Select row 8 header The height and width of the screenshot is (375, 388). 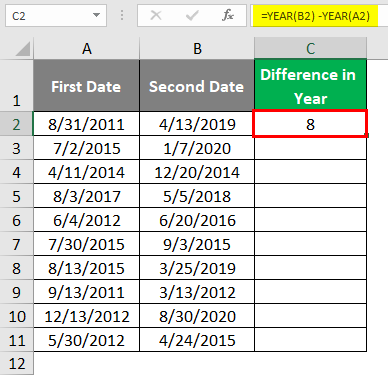pos(16,268)
